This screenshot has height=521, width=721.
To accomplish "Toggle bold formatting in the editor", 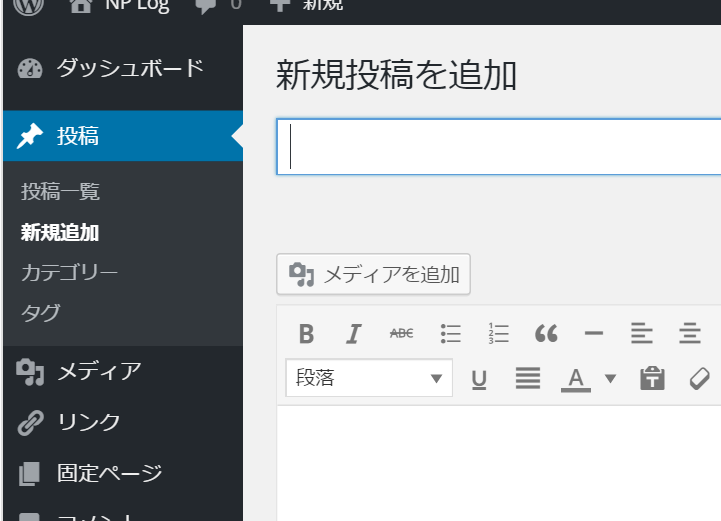I will tap(306, 333).
